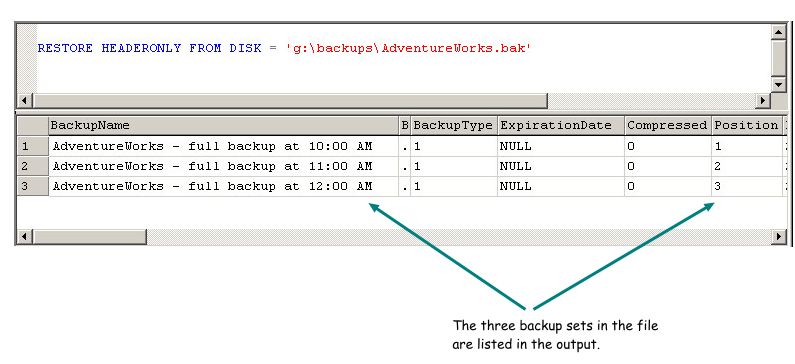
Task: Click BackupType value in 10:00 AM row
Action: tap(453, 147)
